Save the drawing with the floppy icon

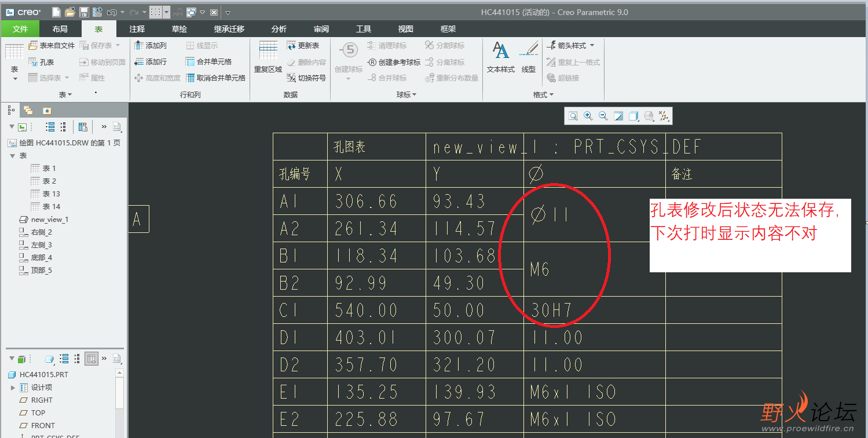pyautogui.click(x=84, y=12)
